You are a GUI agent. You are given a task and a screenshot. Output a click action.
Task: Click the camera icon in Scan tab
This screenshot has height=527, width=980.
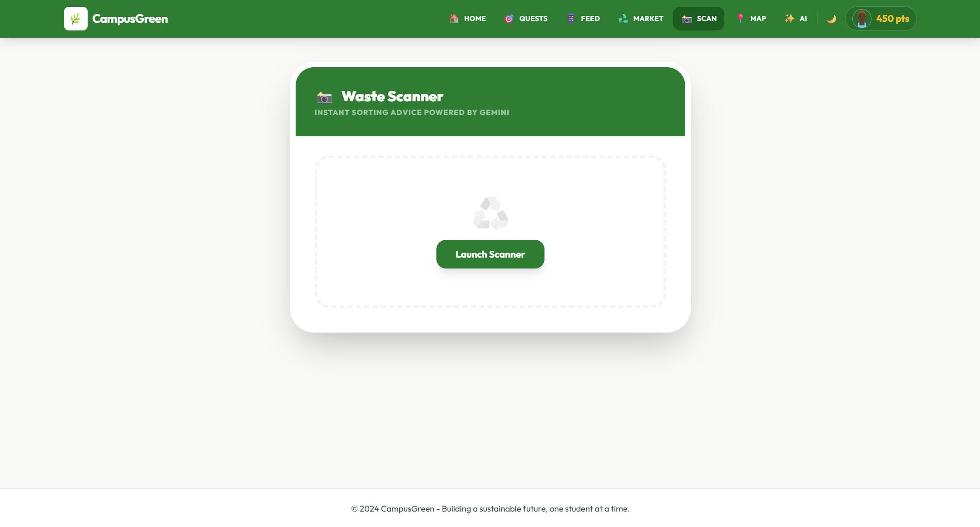coord(687,19)
